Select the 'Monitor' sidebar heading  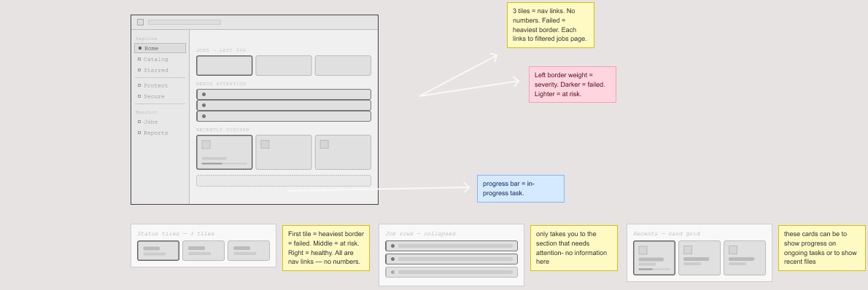click(x=146, y=112)
